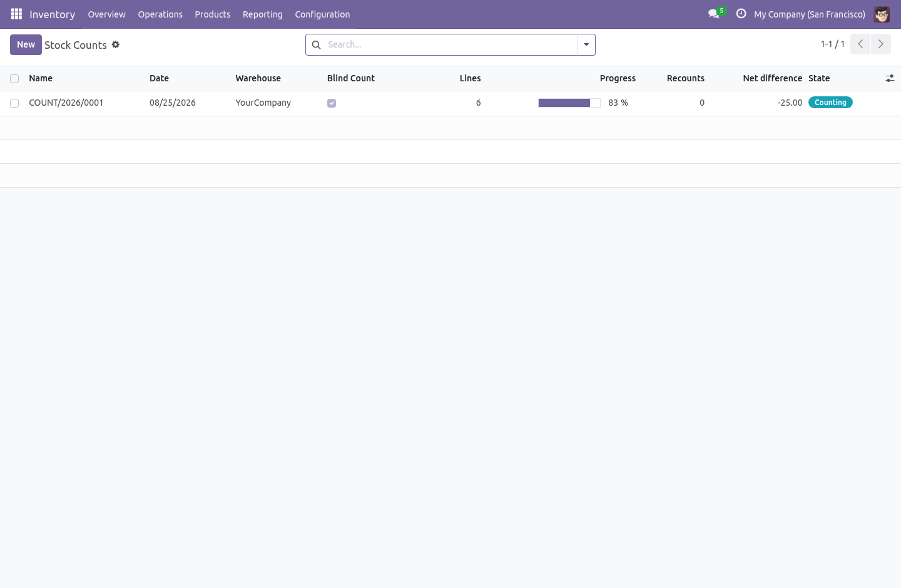Open the Stock Counts gear actions menu
Screen dimensions: 901x588
[116, 44]
